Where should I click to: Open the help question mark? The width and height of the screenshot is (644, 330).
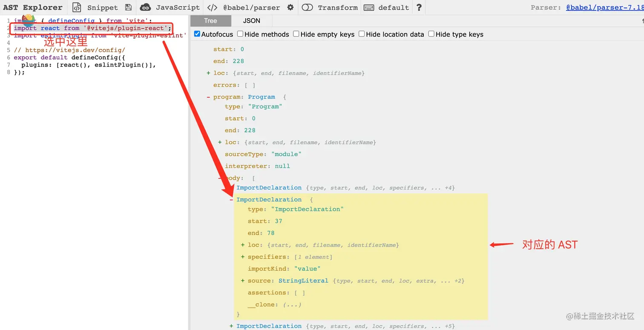pos(419,7)
